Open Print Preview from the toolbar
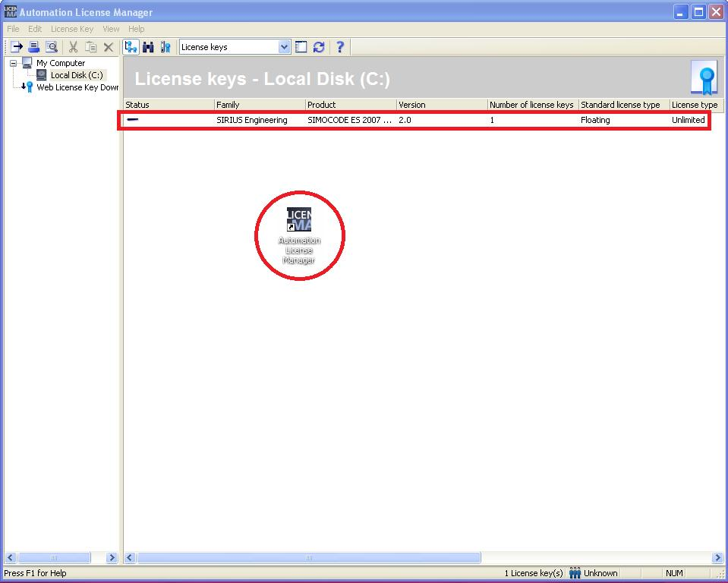Image resolution: width=728 pixels, height=583 pixels. point(52,47)
